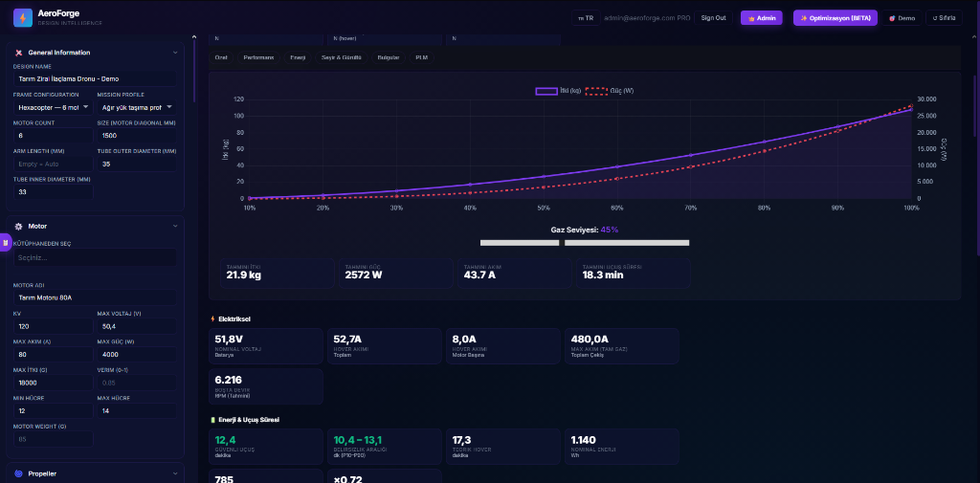This screenshot has width=980, height=483.
Task: Click the AeroForge lightning logo icon
Action: pos(23,18)
